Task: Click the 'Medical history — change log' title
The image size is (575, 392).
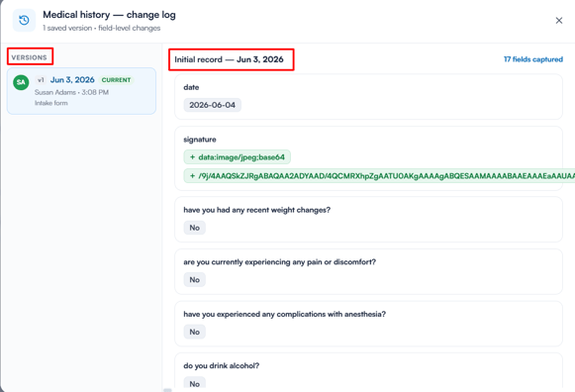Action: (x=109, y=15)
